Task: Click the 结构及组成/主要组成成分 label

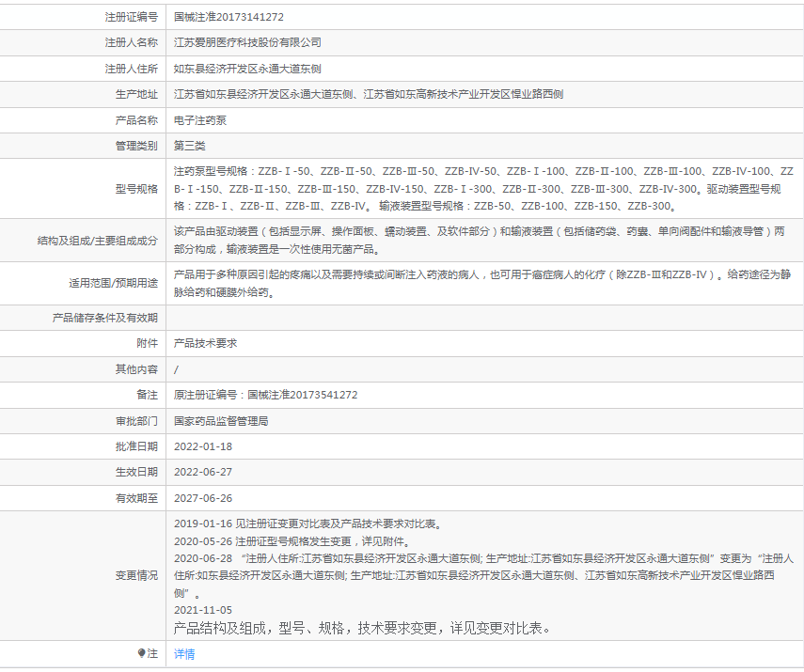Action: coord(98,241)
